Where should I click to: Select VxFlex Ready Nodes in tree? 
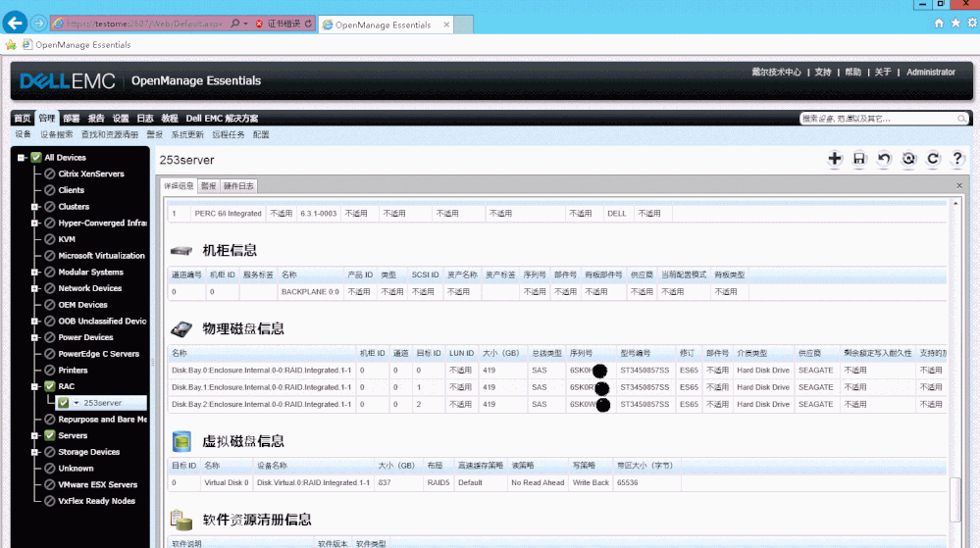(96, 501)
